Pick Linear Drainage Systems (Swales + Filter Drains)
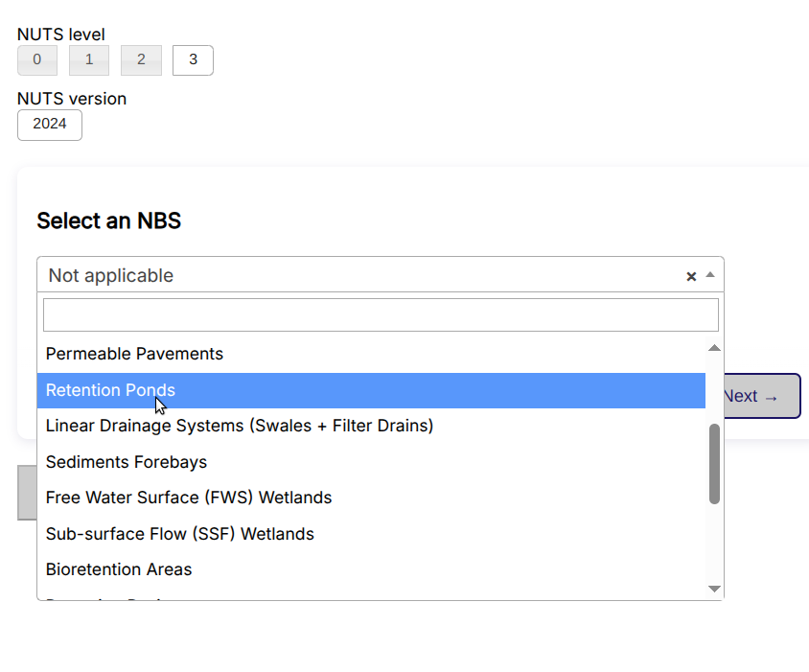809x672 pixels. click(239, 426)
